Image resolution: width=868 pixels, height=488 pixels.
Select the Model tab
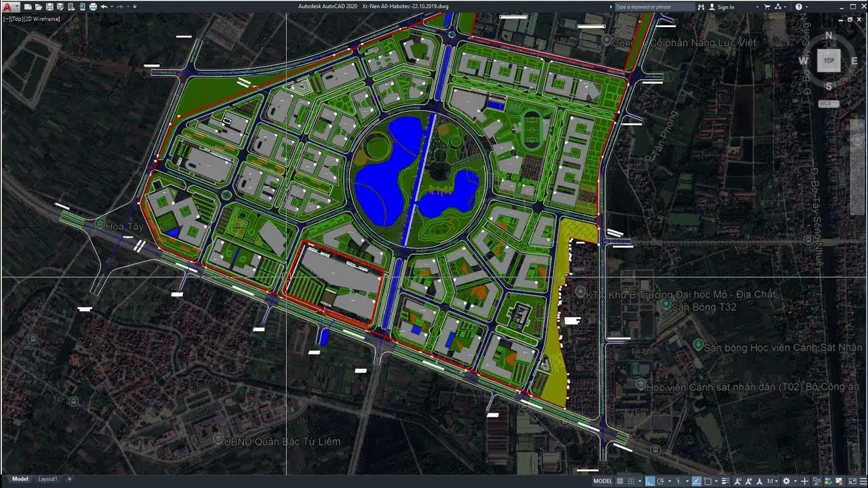(x=20, y=479)
